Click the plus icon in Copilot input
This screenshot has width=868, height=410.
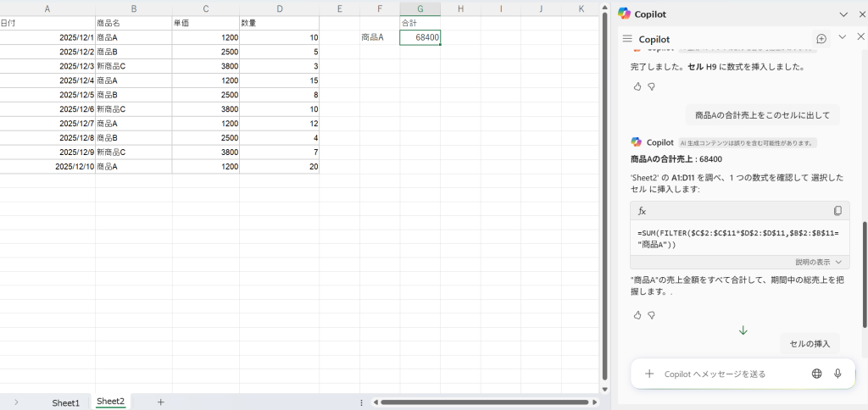[x=649, y=374]
